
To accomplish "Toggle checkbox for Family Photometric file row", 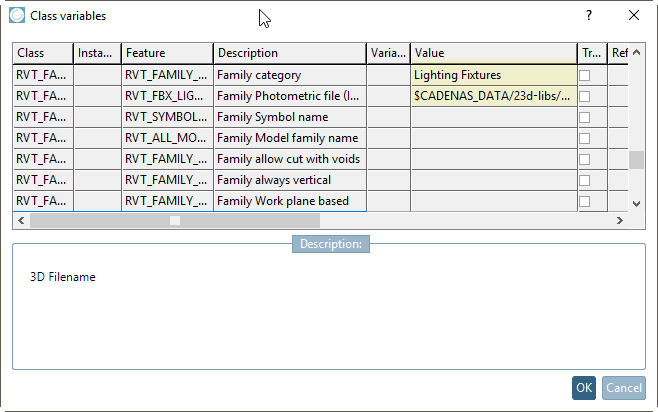I will click(585, 96).
